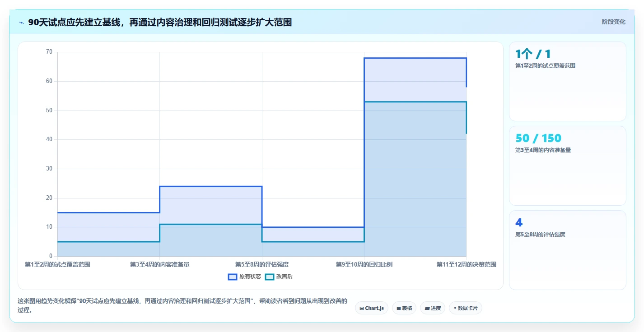Select the Chart.js tag chip

(x=372, y=308)
